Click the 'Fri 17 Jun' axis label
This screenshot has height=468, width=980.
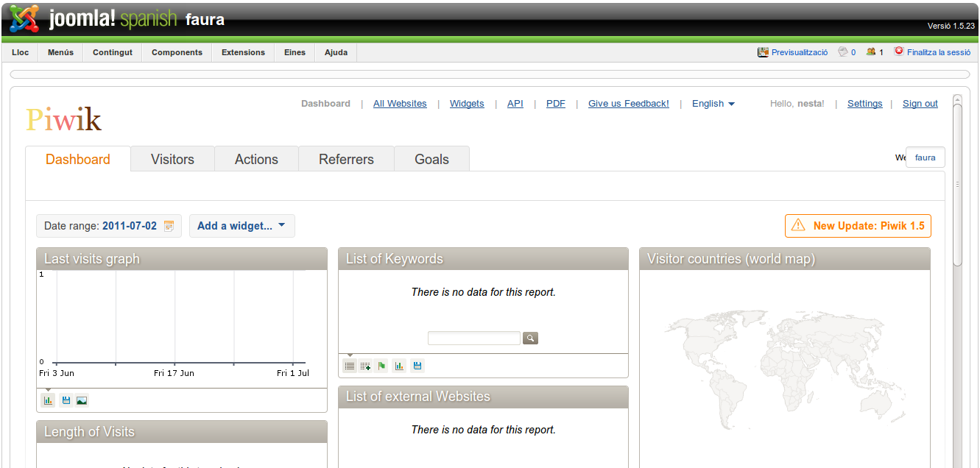click(174, 373)
